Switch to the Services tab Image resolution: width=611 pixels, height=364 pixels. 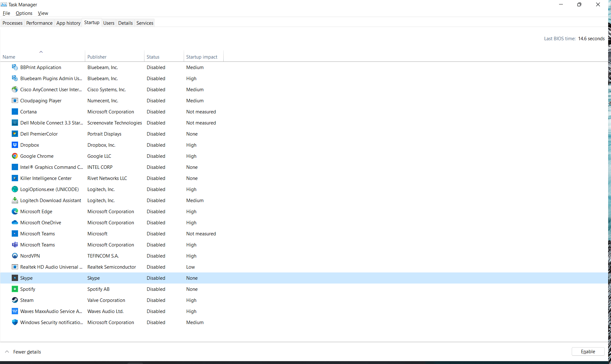click(x=145, y=23)
